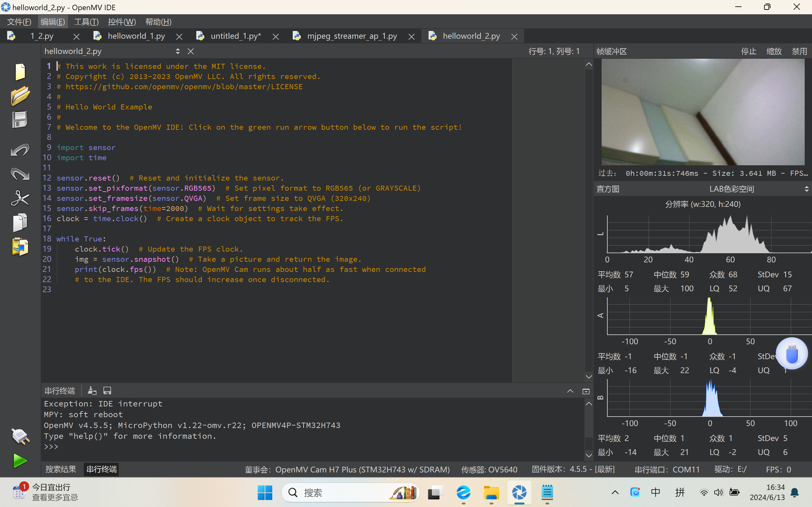Clear the serial terminal with the broom icon
This screenshot has width=812, height=507.
92,391
